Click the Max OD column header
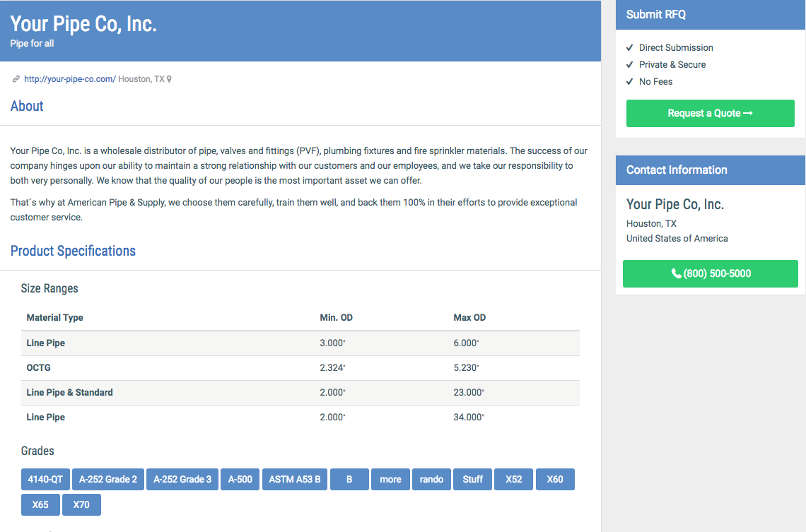The height and width of the screenshot is (532, 806). point(469,317)
